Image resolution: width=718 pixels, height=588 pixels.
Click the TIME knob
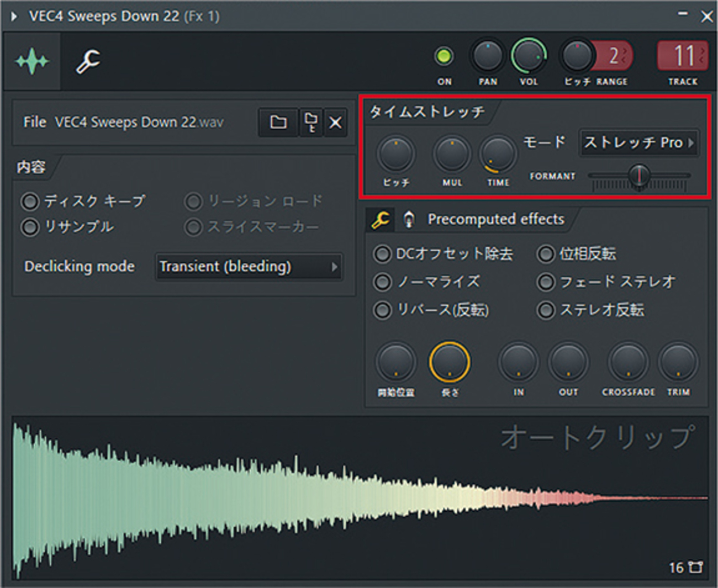pos(498,154)
